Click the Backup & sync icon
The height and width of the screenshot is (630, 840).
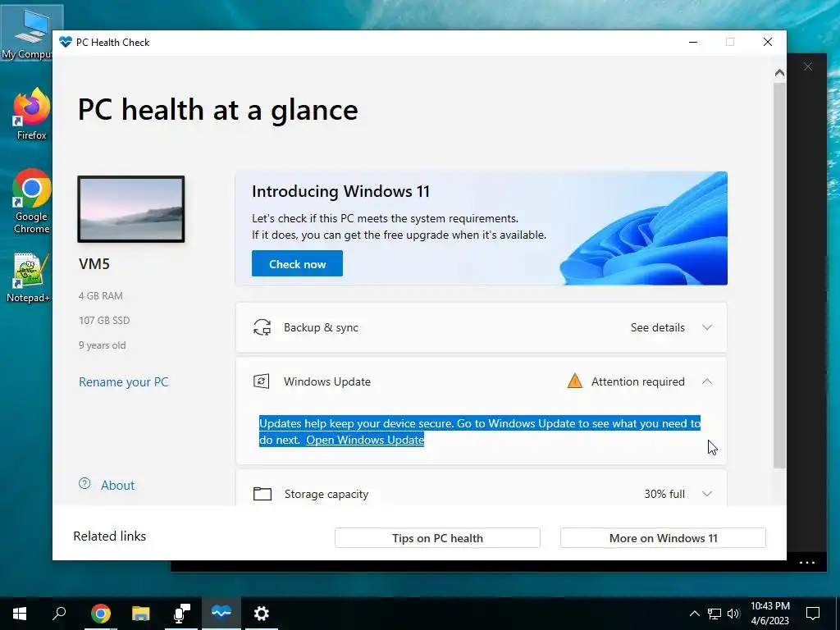pyautogui.click(x=262, y=327)
